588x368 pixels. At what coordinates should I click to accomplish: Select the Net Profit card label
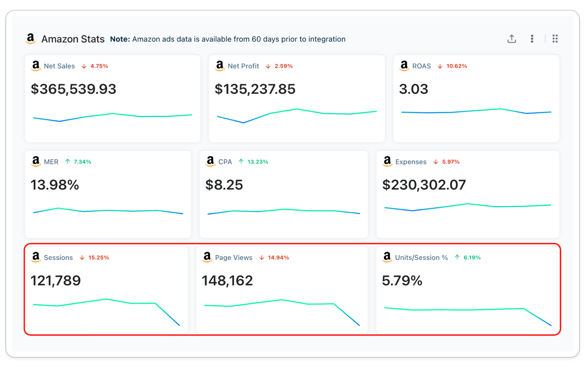243,66
